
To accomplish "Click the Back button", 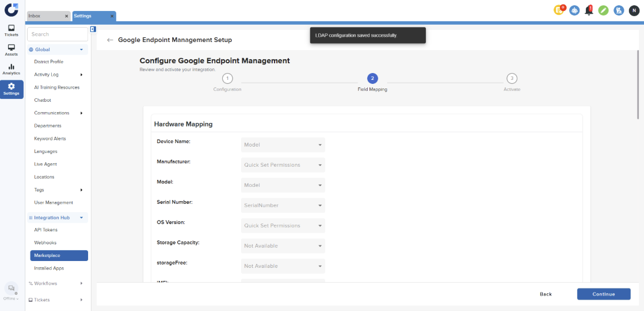I will click(546, 294).
